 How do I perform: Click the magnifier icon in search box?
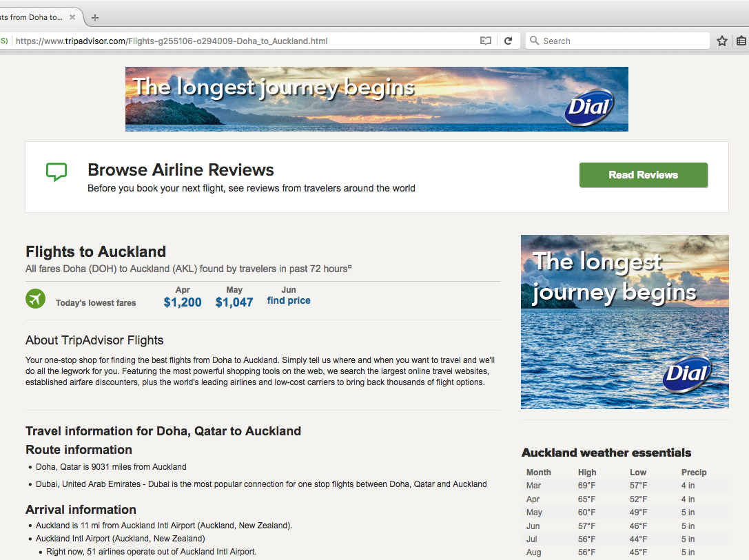point(535,41)
